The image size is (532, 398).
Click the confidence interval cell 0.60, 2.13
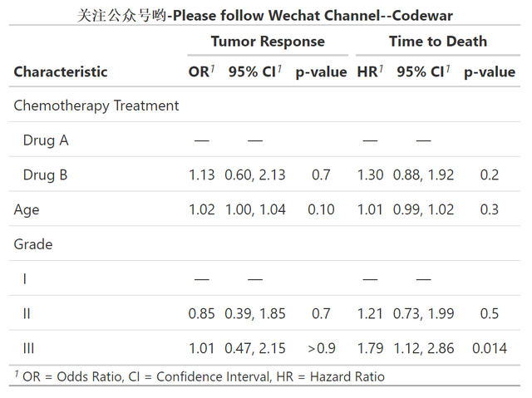coord(255,175)
